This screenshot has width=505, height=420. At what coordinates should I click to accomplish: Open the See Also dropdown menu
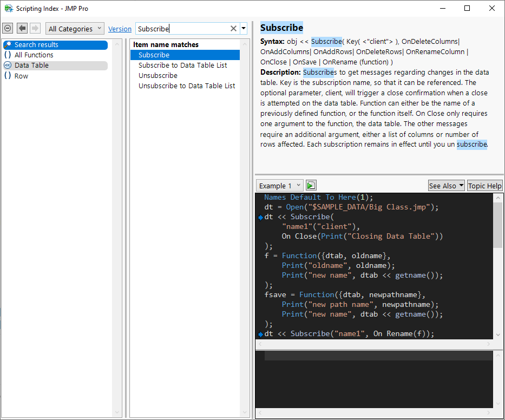click(x=446, y=186)
